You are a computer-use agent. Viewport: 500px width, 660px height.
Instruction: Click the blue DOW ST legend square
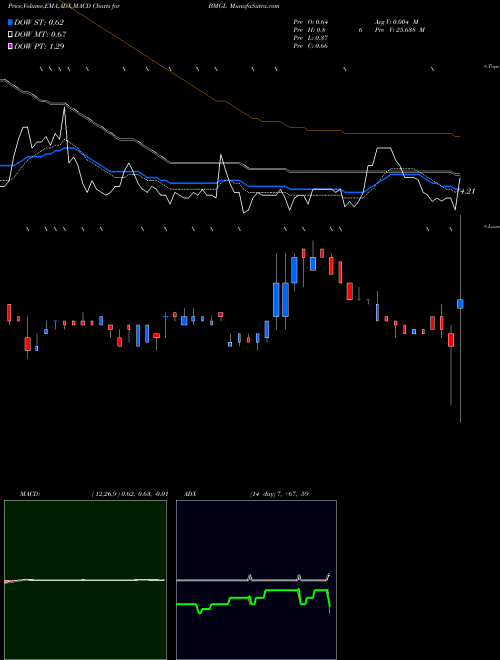(10, 22)
